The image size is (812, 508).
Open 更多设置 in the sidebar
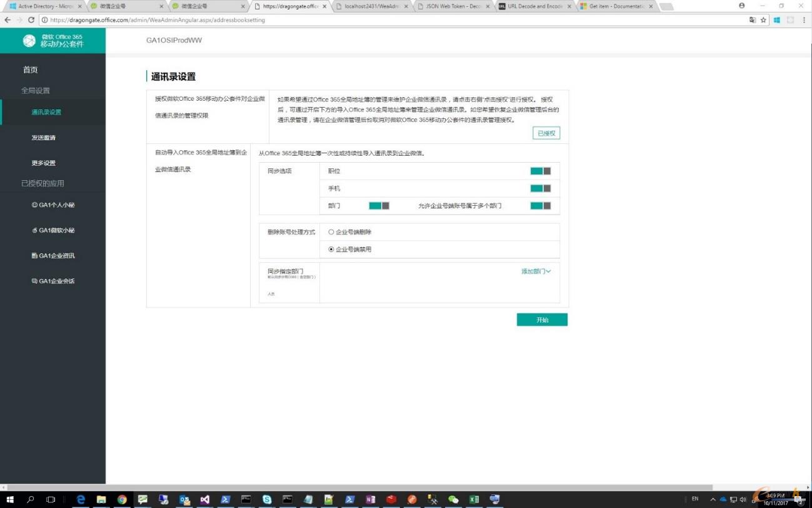44,163
